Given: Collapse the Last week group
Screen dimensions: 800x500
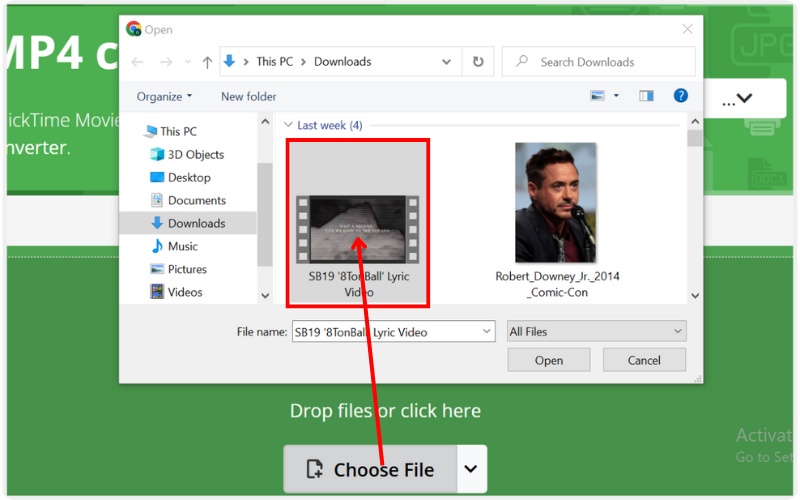Looking at the screenshot, I should pyautogui.click(x=289, y=125).
